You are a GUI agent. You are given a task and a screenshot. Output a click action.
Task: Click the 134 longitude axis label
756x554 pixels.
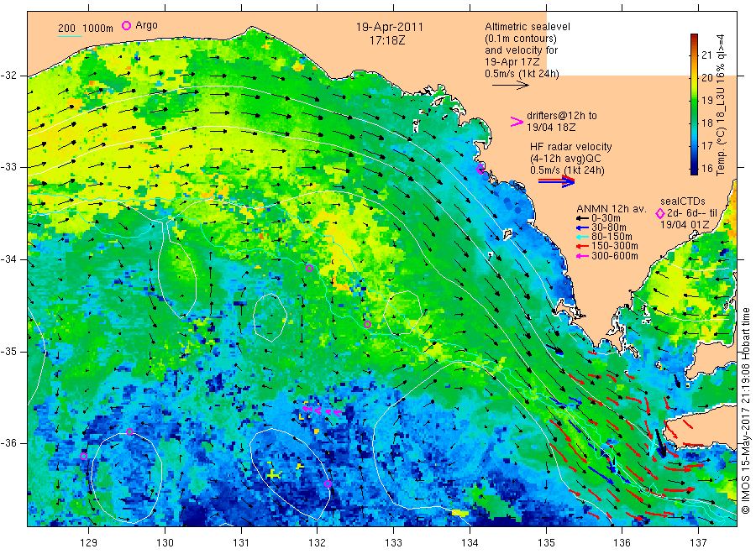[470, 543]
